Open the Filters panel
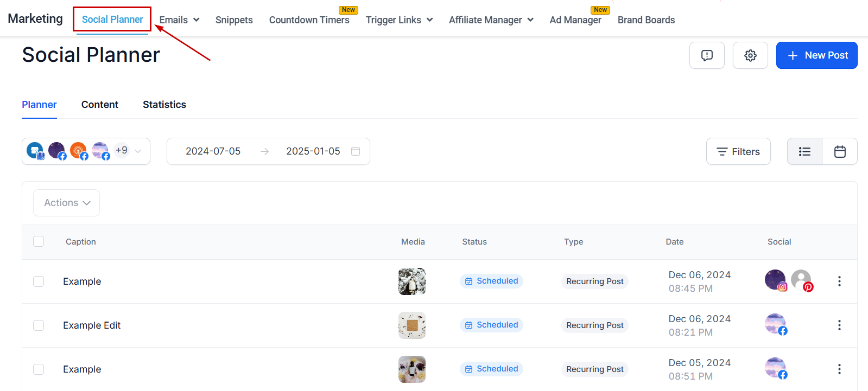This screenshot has width=868, height=391. [738, 152]
